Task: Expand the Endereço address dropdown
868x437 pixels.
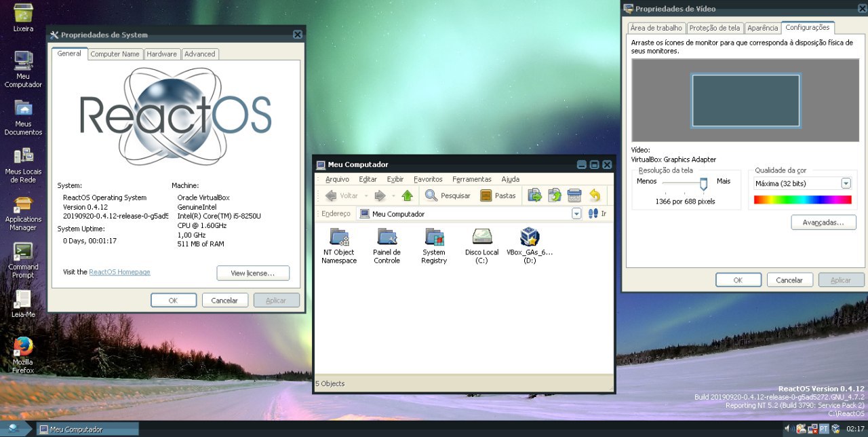Action: 576,214
